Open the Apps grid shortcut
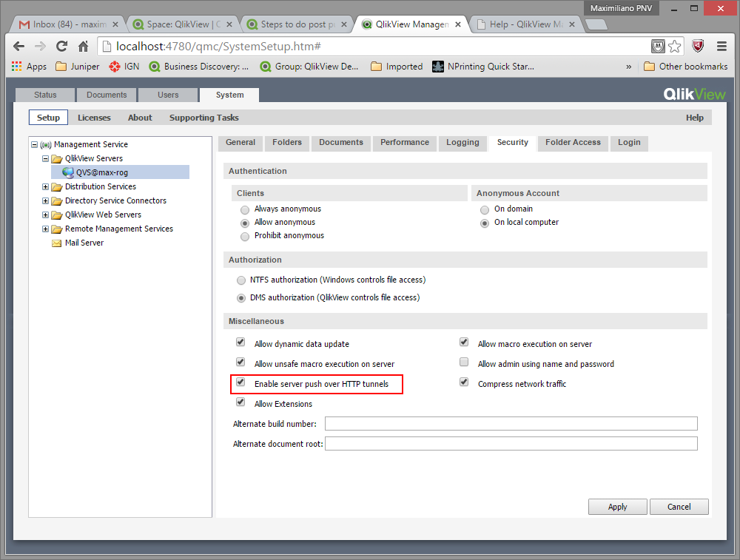The width and height of the screenshot is (740, 560). tap(30, 67)
